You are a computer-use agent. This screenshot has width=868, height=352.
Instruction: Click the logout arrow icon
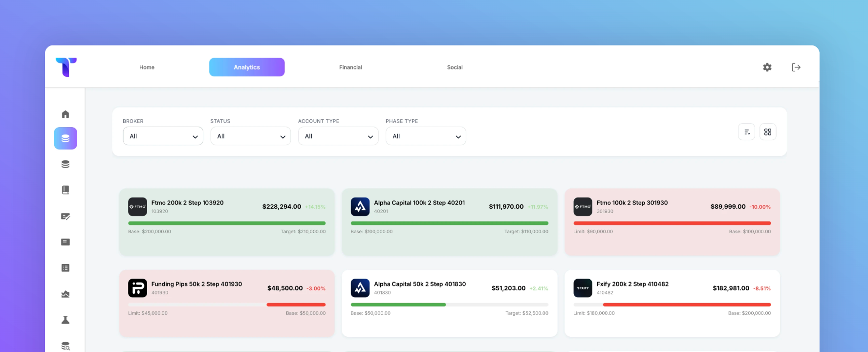[796, 67]
